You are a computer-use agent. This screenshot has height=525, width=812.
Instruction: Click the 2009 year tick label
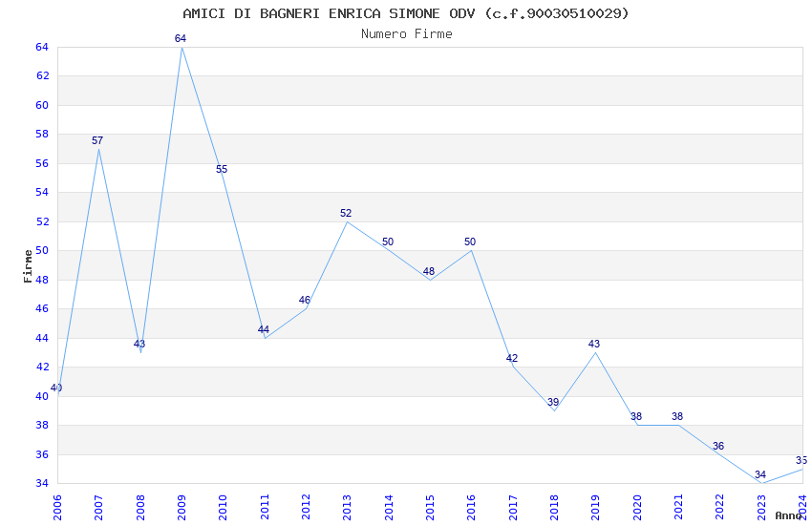pyautogui.click(x=182, y=506)
